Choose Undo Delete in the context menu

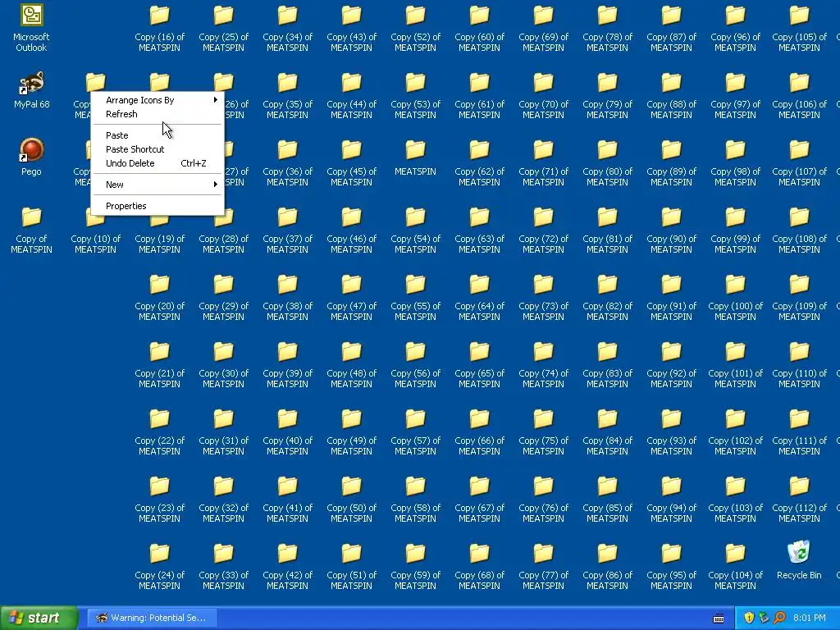[x=157, y=163]
